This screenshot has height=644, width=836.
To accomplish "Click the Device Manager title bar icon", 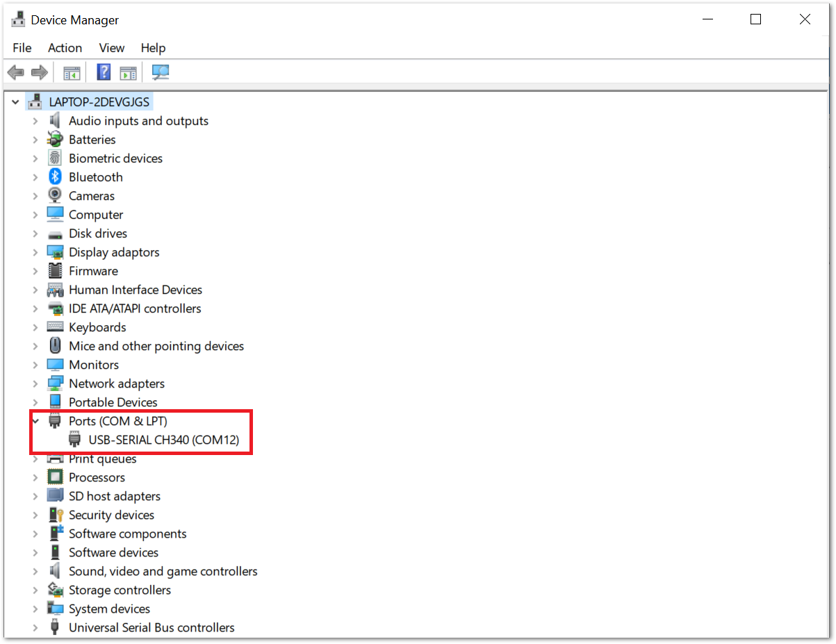I will coord(19,20).
